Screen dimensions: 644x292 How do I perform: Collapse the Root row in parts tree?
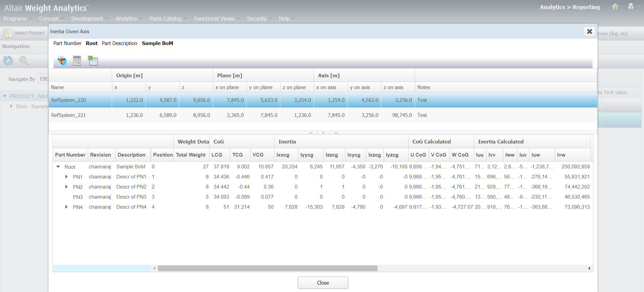pos(58,167)
